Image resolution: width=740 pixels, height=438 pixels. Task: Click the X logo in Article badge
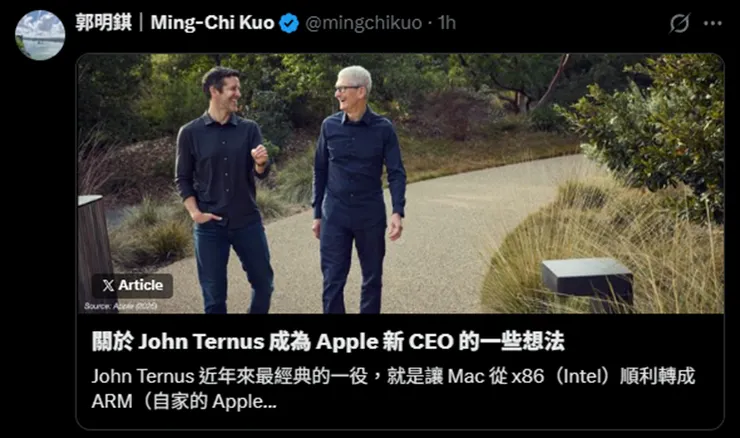click(x=108, y=285)
